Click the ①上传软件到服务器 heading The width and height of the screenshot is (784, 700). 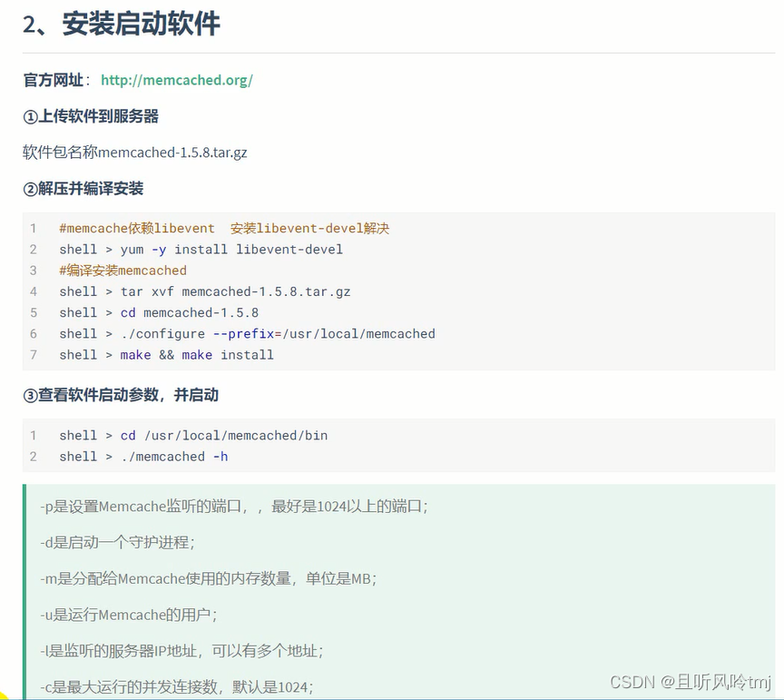coord(91,116)
